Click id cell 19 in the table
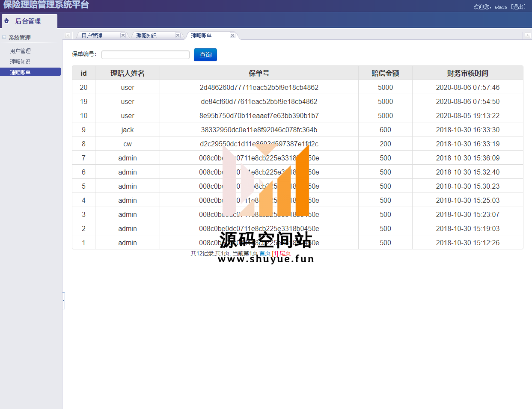532x409 pixels. (x=83, y=101)
